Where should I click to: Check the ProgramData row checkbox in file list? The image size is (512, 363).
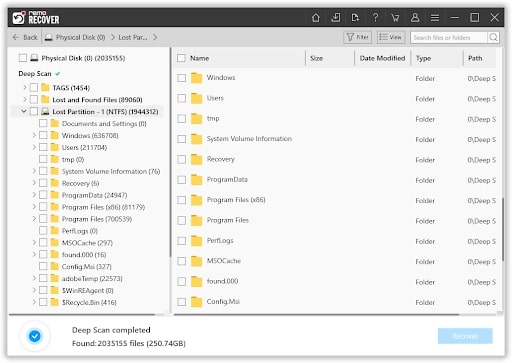point(182,180)
